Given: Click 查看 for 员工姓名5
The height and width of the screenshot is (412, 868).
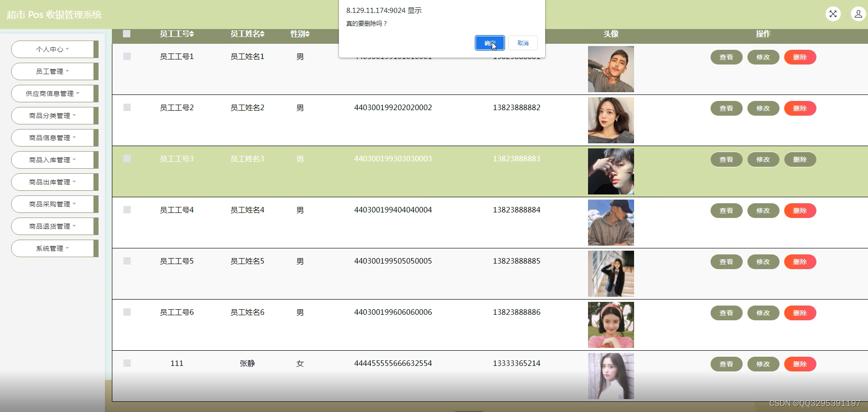Looking at the screenshot, I should tap(726, 262).
